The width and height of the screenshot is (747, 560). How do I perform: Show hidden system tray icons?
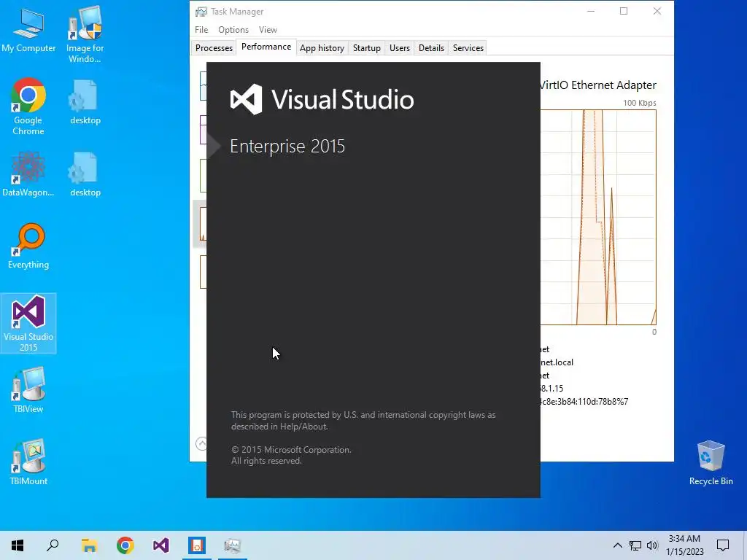(617, 545)
